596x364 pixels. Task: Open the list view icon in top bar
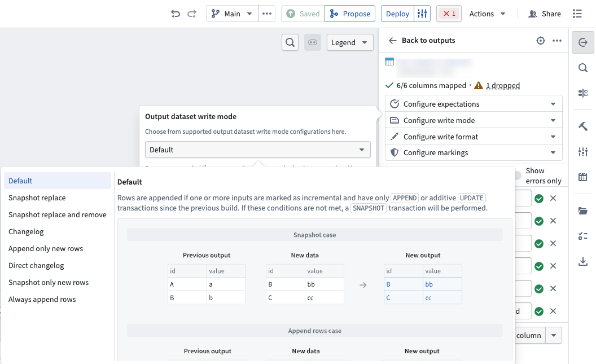(x=577, y=14)
